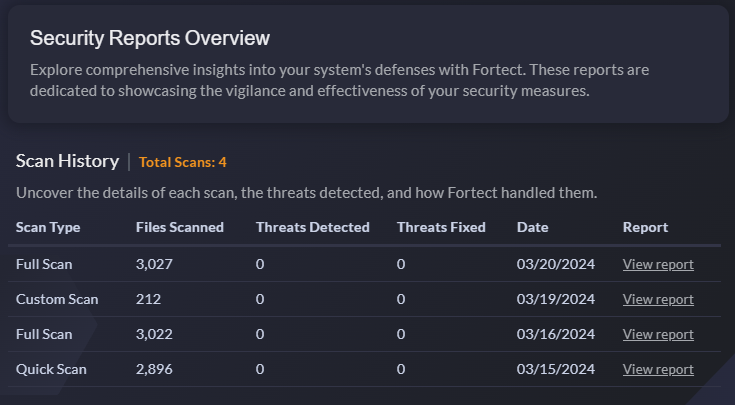Click the Scan Type column header
The image size is (735, 405).
point(48,227)
